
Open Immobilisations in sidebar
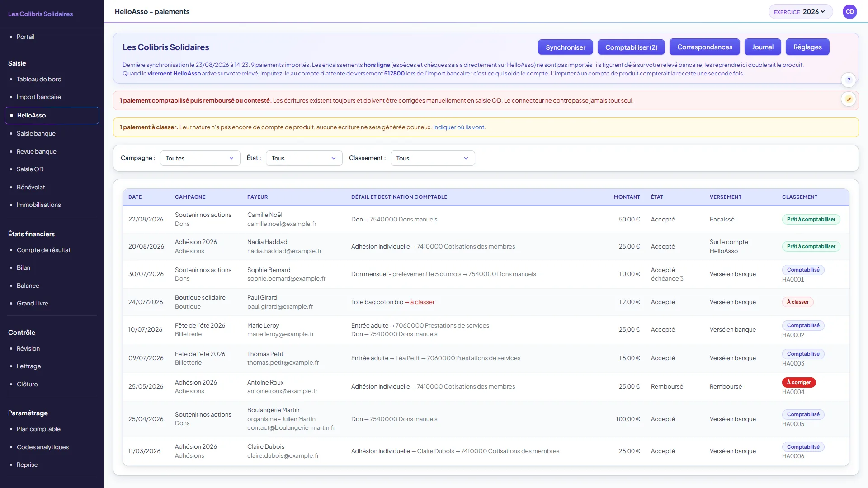pos(38,205)
